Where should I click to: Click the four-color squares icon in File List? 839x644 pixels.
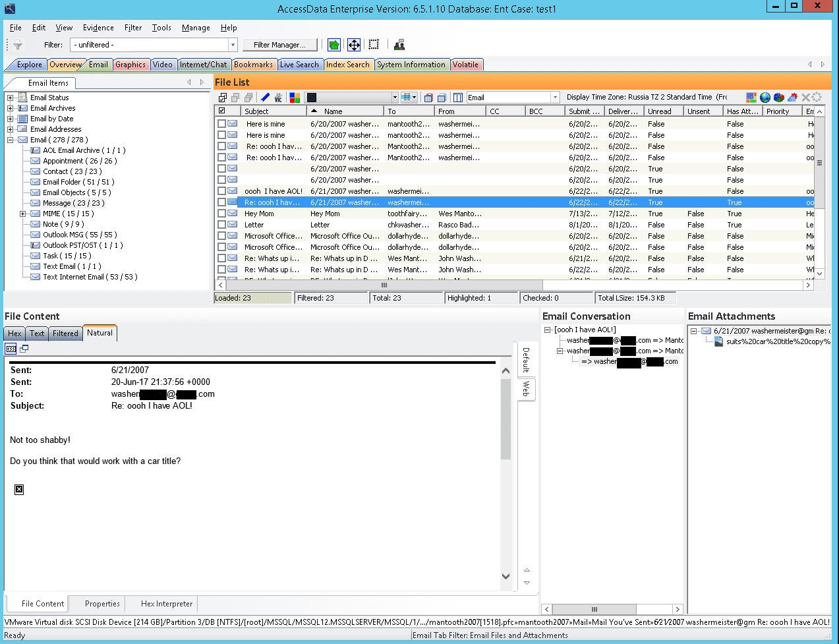point(295,98)
